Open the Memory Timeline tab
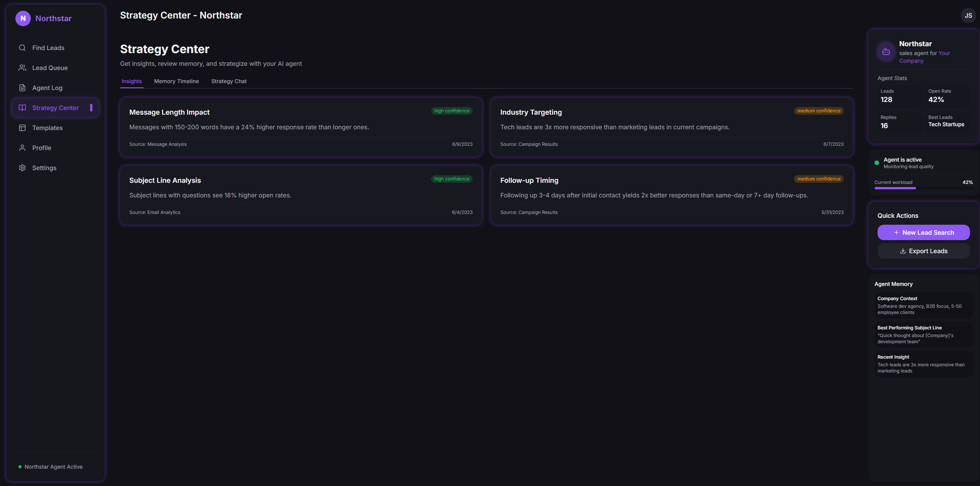The width and height of the screenshot is (980, 486). point(176,81)
